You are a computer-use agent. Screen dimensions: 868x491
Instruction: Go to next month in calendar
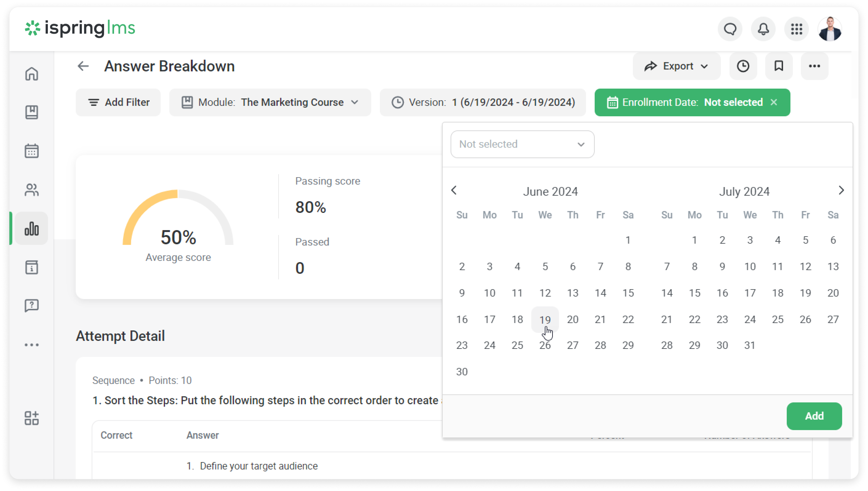tap(841, 190)
